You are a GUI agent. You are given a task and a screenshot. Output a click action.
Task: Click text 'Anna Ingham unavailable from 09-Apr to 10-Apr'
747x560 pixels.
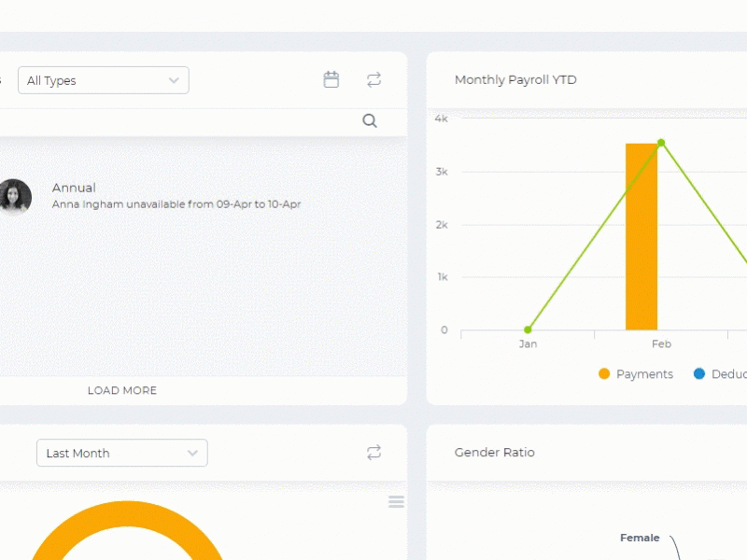(176, 204)
